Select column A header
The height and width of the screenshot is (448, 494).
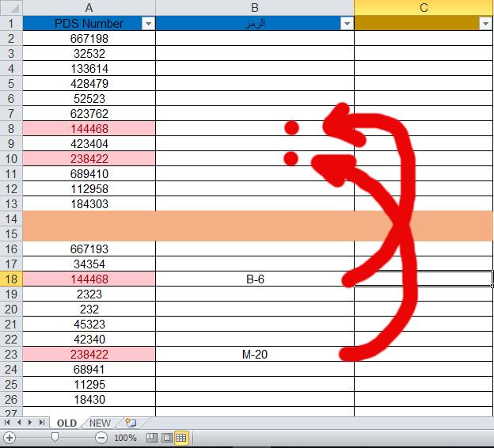[x=89, y=8]
